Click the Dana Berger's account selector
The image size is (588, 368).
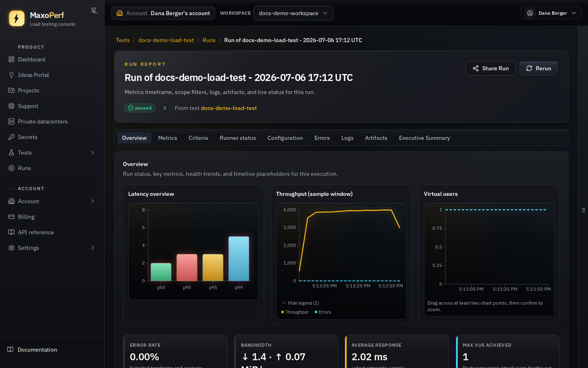[163, 13]
